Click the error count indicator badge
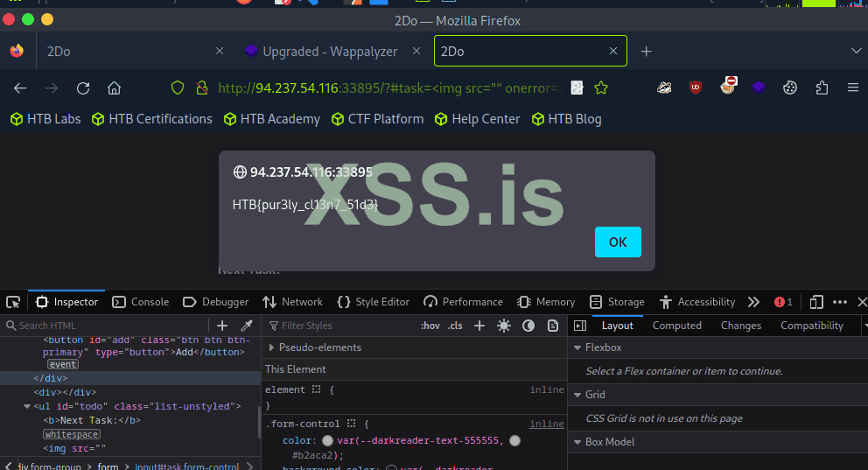This screenshot has height=470, width=868. coord(783,302)
